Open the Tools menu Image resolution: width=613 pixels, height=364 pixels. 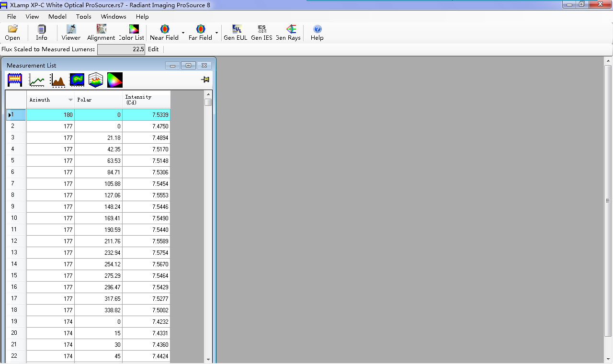tap(83, 16)
